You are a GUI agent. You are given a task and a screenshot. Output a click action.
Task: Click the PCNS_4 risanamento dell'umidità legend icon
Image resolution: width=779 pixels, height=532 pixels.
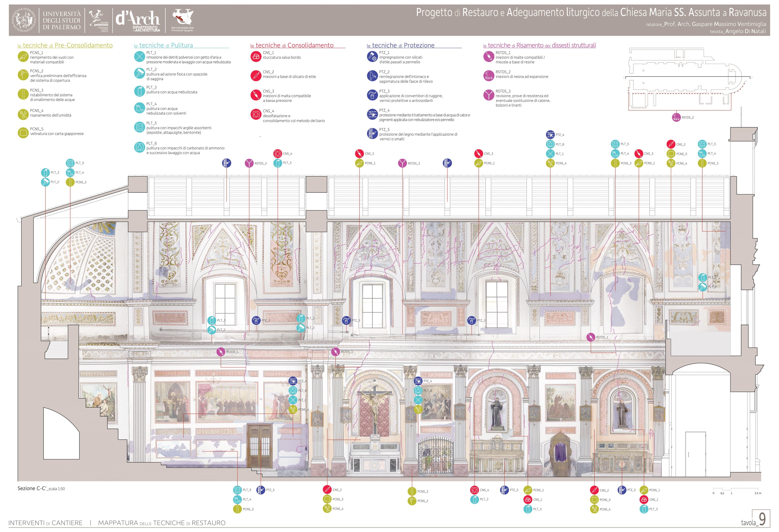[23, 114]
